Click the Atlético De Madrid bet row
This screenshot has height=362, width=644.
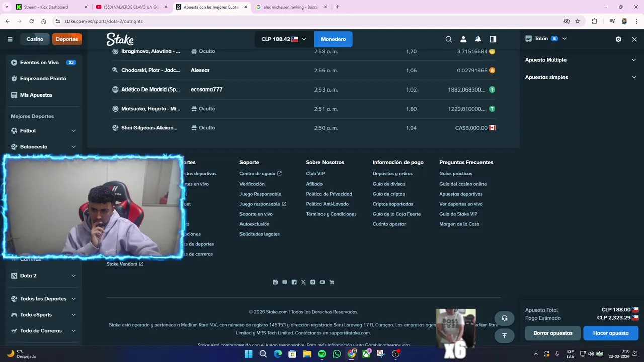tap(304, 89)
